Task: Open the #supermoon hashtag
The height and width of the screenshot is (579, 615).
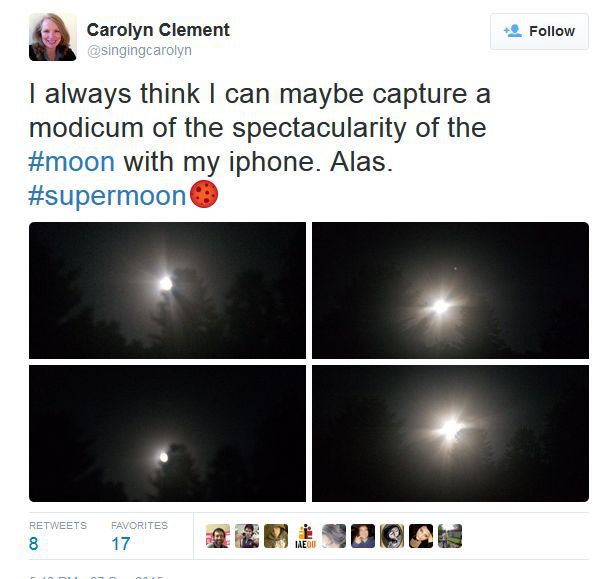Action: (107, 195)
